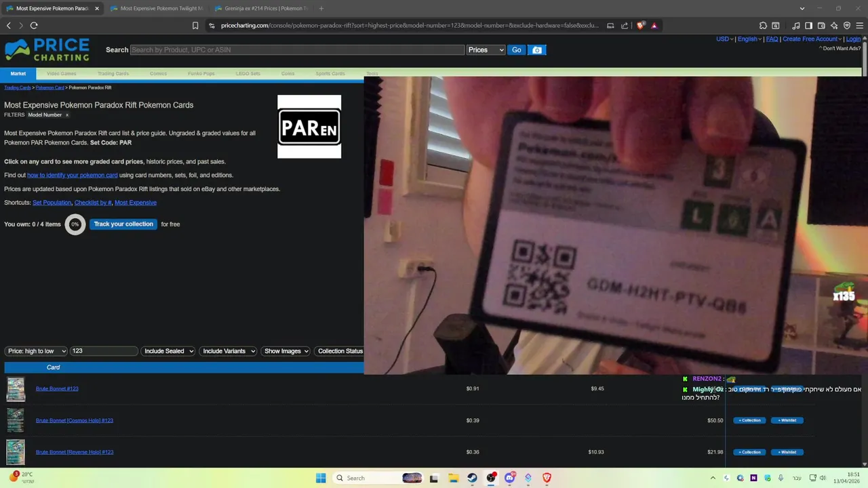Open File Explorer from the taskbar
Viewport: 868px width, 488px height.
pos(453,478)
